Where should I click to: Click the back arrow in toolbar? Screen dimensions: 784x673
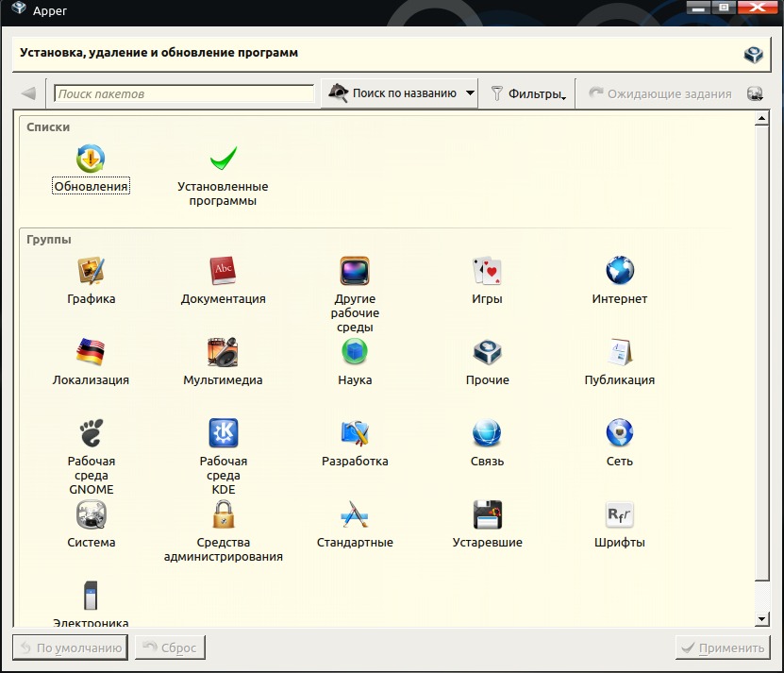[x=29, y=93]
